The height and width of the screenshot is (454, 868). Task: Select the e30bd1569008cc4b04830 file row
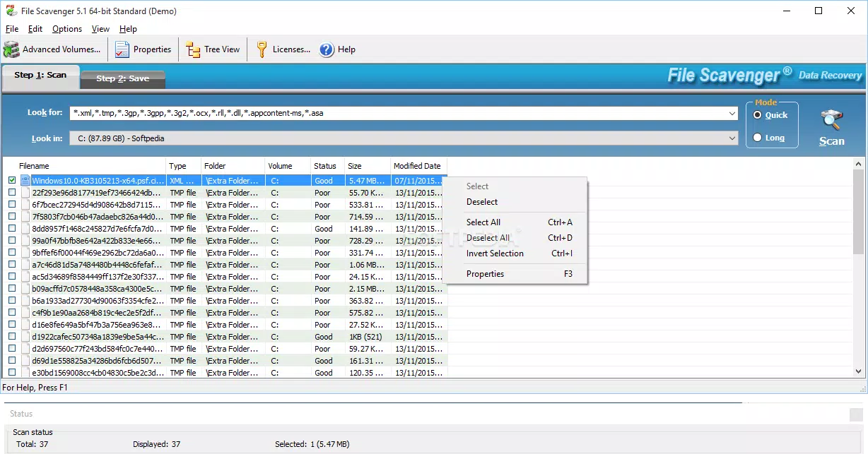225,373
